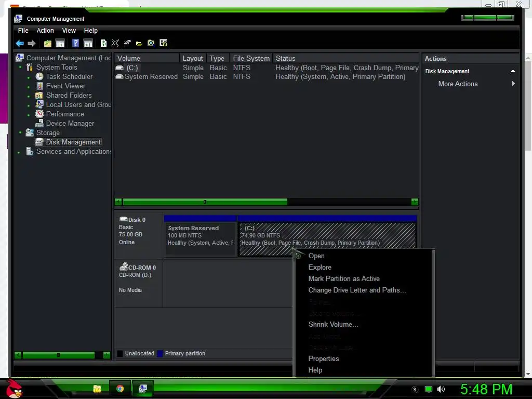Image resolution: width=532 pixels, height=399 pixels.
Task: Click the Up One Level folder icon
Action: pos(47,43)
